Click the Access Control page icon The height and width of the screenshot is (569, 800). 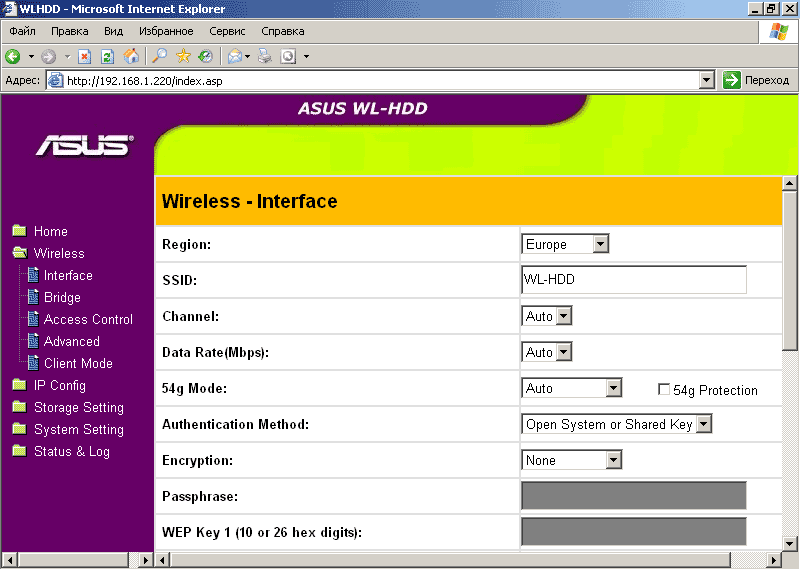[x=33, y=318]
